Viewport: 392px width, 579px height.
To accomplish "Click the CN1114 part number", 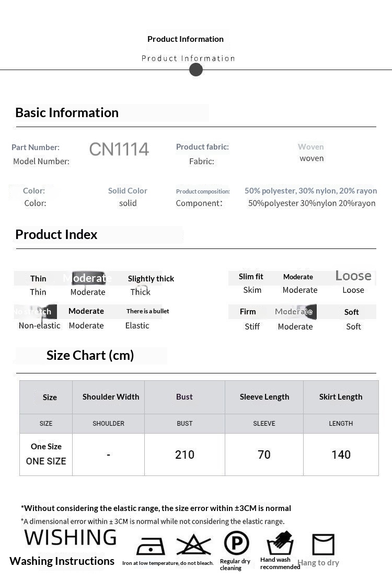I will [119, 150].
